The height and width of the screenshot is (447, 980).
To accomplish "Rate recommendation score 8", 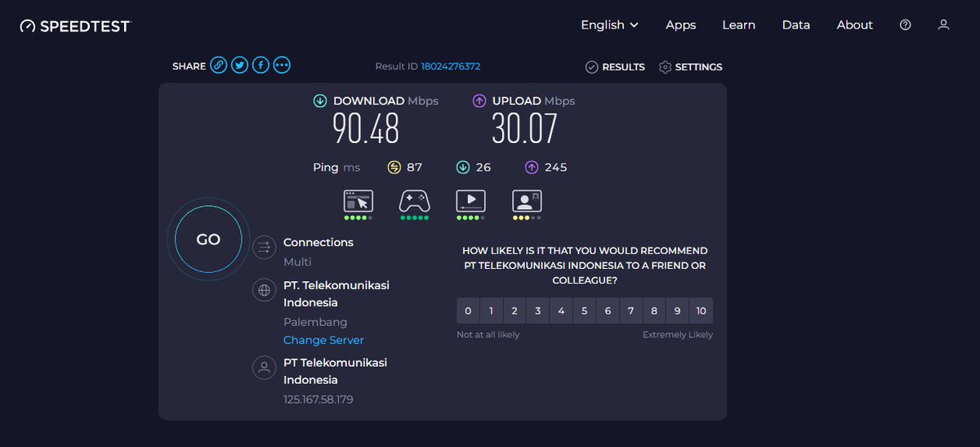I will (654, 311).
